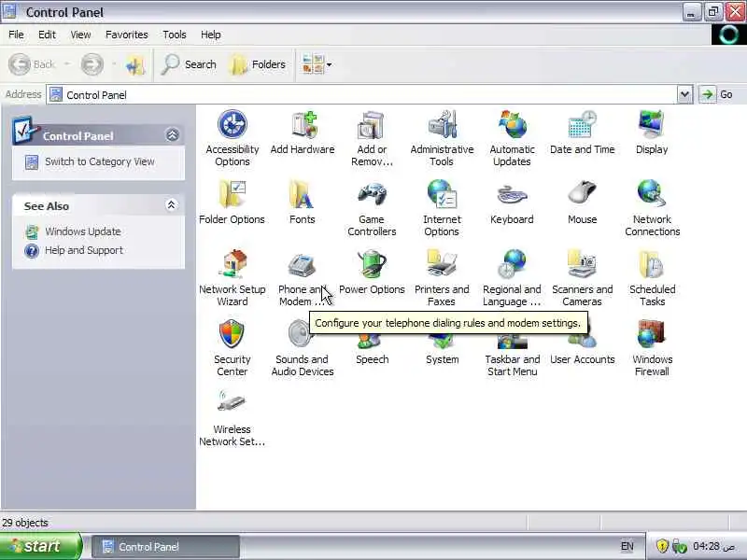Click the Back toolbar button
The image size is (747, 560).
(32, 64)
